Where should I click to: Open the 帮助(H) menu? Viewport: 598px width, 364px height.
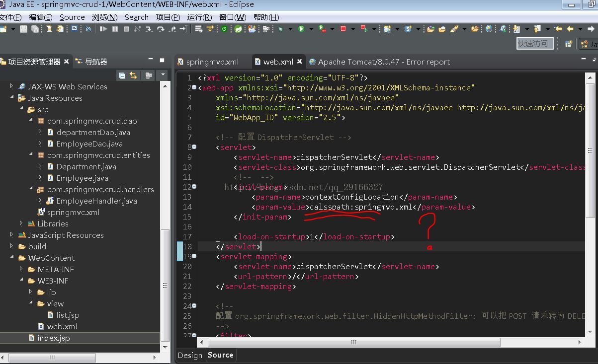266,17
